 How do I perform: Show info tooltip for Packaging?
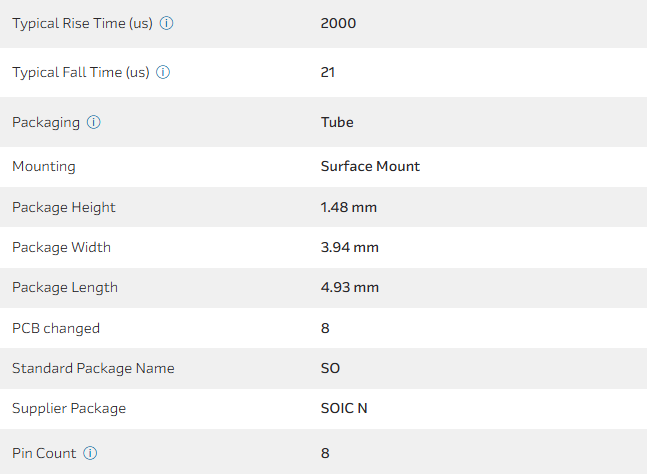click(93, 122)
